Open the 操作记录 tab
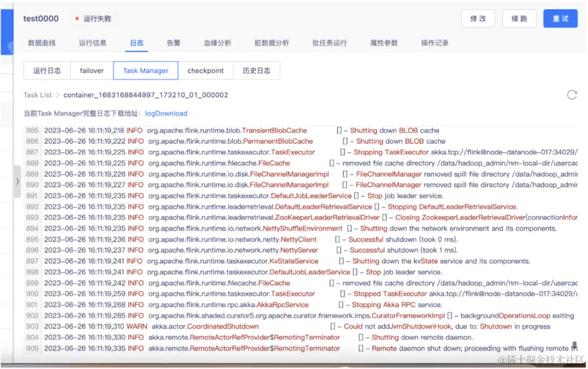The image size is (588, 369). pyautogui.click(x=434, y=43)
